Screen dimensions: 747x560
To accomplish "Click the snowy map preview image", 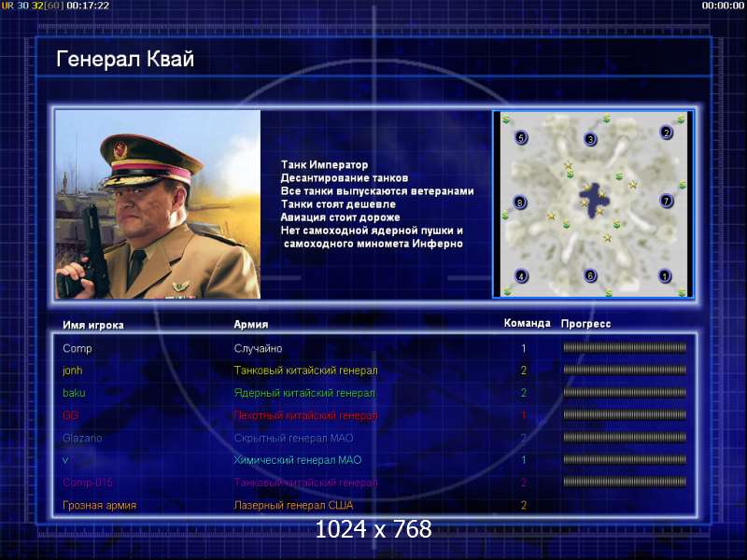I will pyautogui.click(x=593, y=204).
